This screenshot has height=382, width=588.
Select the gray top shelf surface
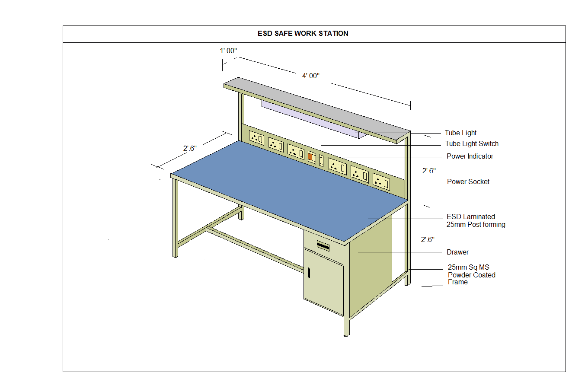click(316, 106)
